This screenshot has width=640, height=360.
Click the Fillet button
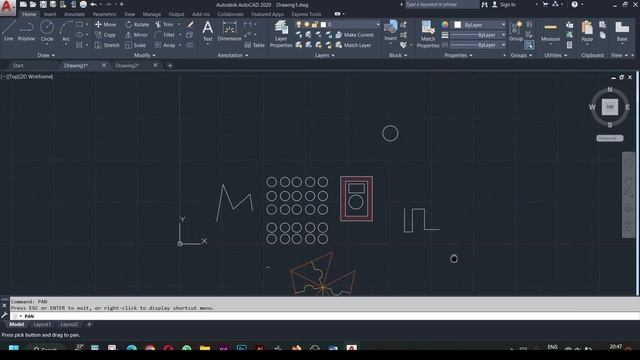(x=165, y=35)
